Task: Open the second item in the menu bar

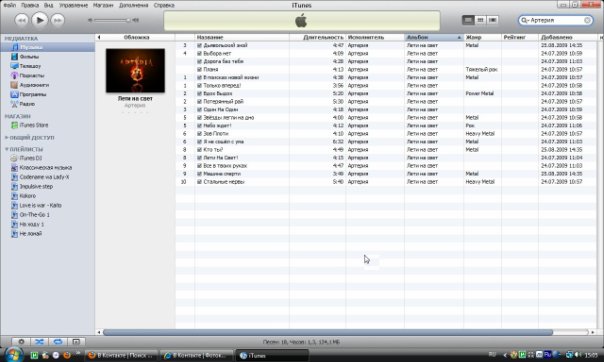Action: click(30, 5)
